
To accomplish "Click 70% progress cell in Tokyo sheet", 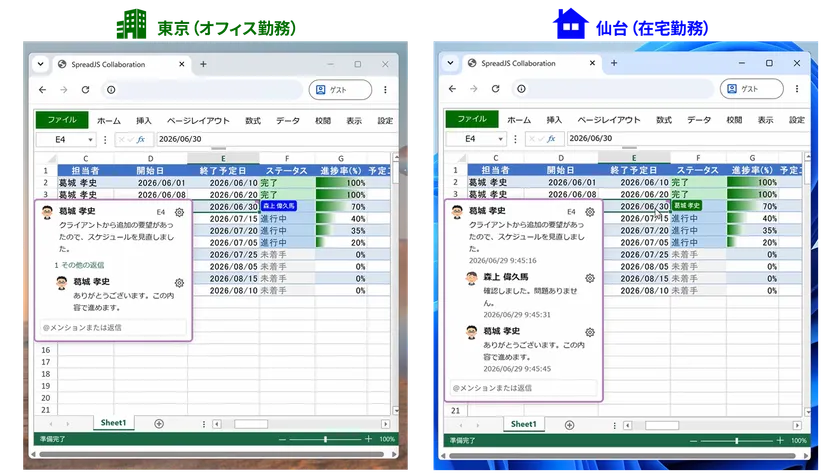I will point(341,207).
